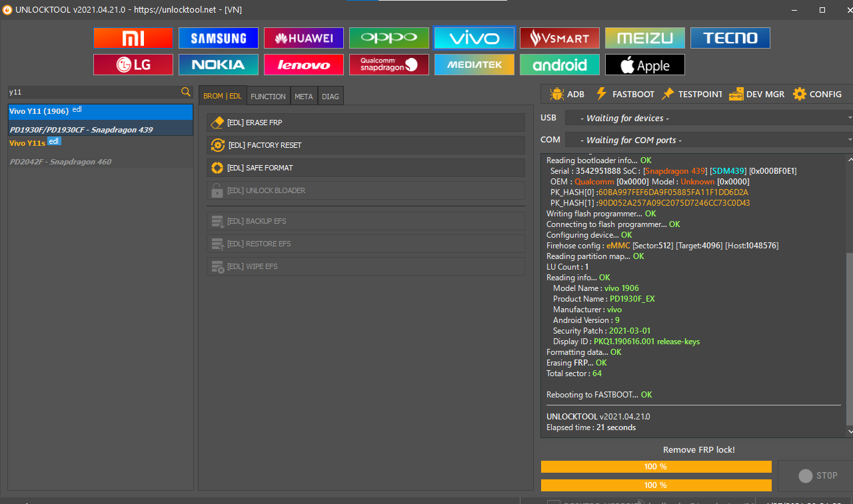Open COM ports dropdown
Screen dimensions: 853x504
[x=709, y=140]
